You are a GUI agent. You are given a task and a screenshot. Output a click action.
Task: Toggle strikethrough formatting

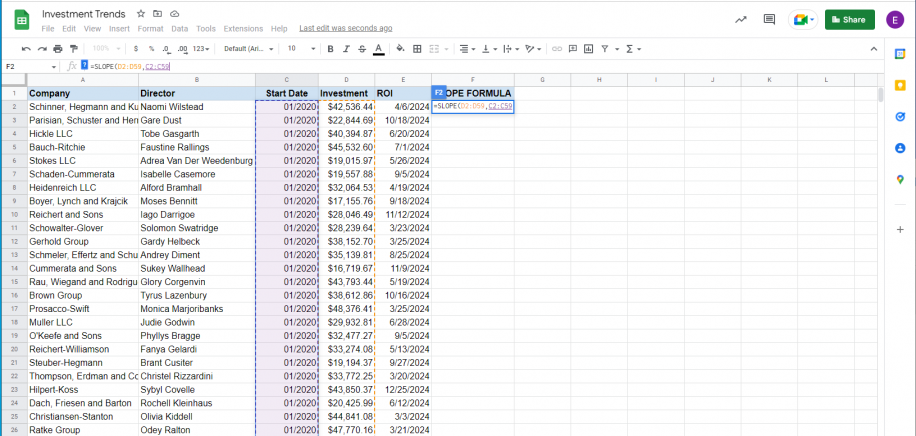[362, 49]
